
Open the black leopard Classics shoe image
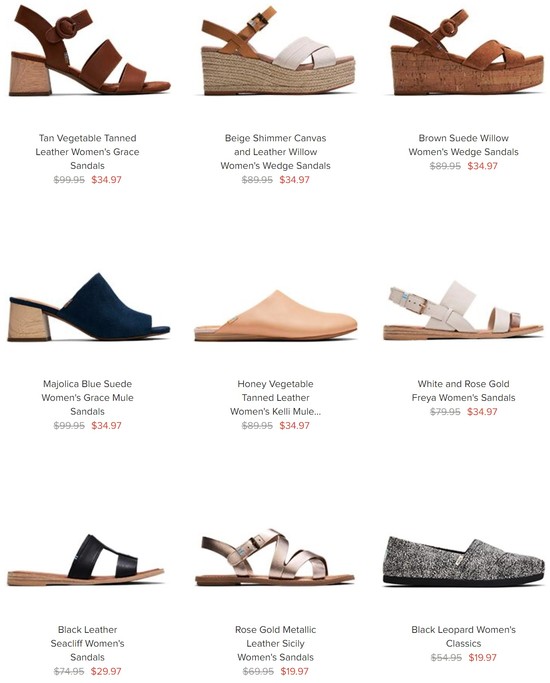464,561
